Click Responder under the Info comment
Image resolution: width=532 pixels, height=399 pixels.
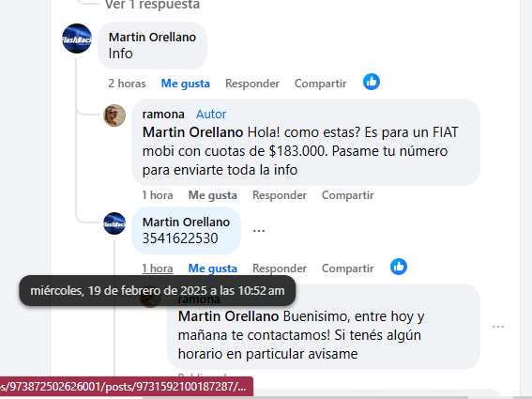pyautogui.click(x=252, y=84)
